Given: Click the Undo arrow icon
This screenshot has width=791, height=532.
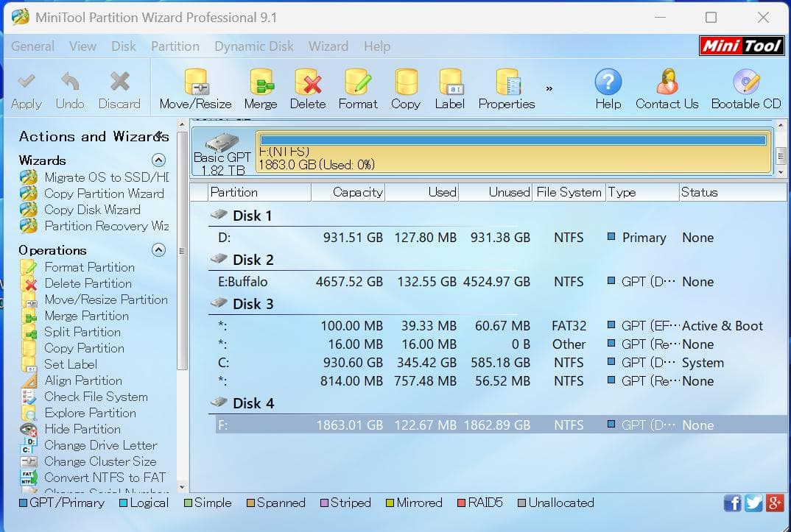Looking at the screenshot, I should 70,81.
